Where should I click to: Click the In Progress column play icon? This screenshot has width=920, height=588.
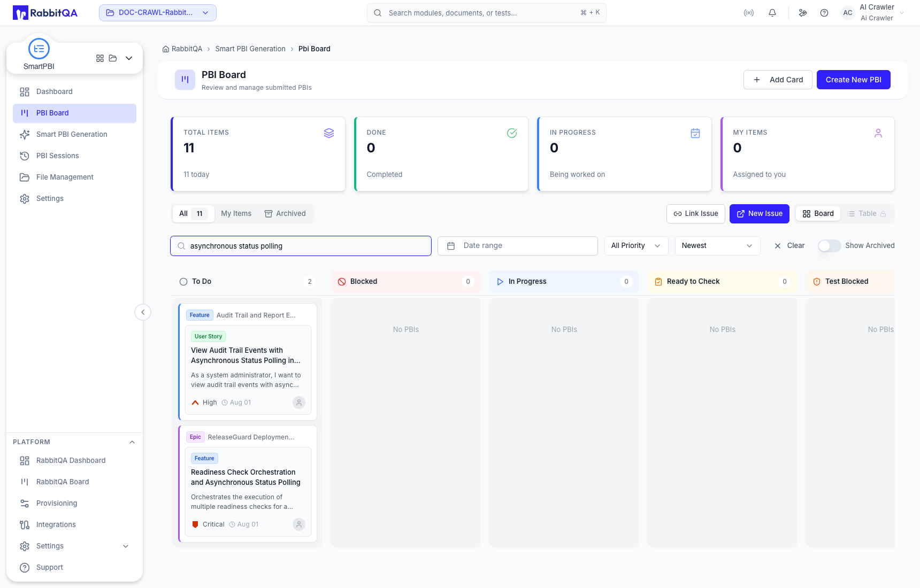point(500,282)
